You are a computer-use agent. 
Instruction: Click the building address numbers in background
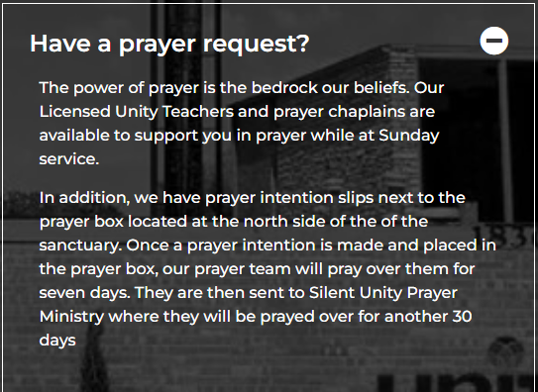click(x=505, y=237)
